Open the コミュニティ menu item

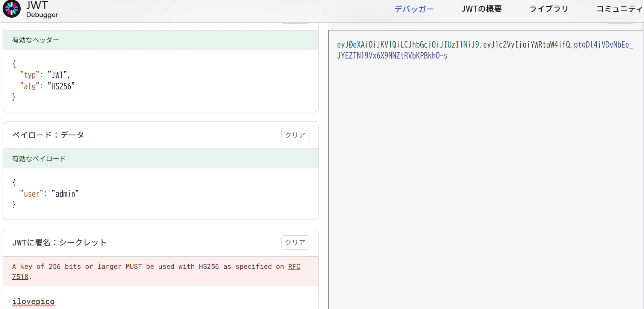coord(620,9)
